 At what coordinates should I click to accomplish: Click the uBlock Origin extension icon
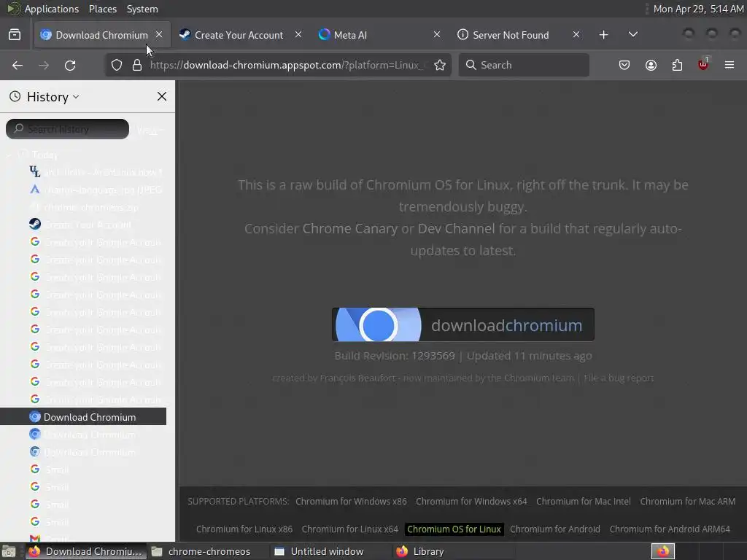point(703,64)
